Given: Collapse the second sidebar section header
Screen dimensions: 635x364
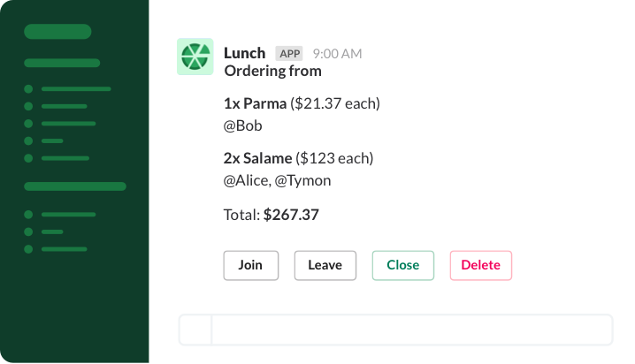Looking at the screenshot, I should [75, 186].
